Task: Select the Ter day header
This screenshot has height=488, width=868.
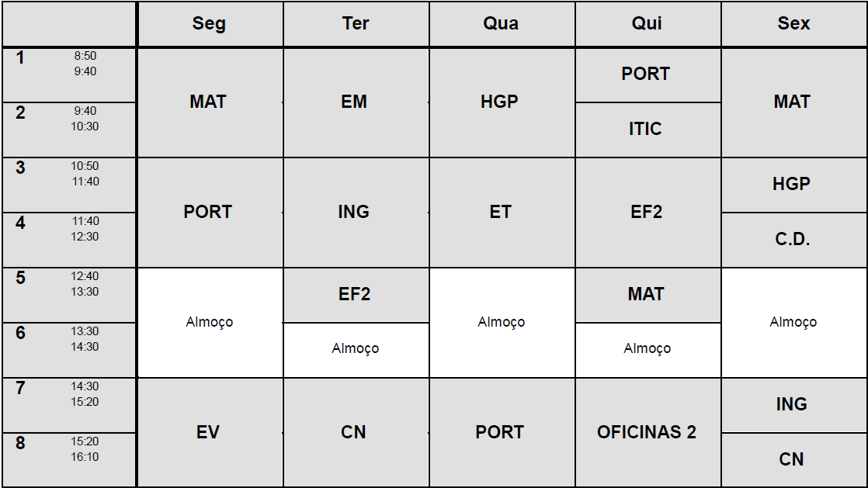Action: point(355,24)
